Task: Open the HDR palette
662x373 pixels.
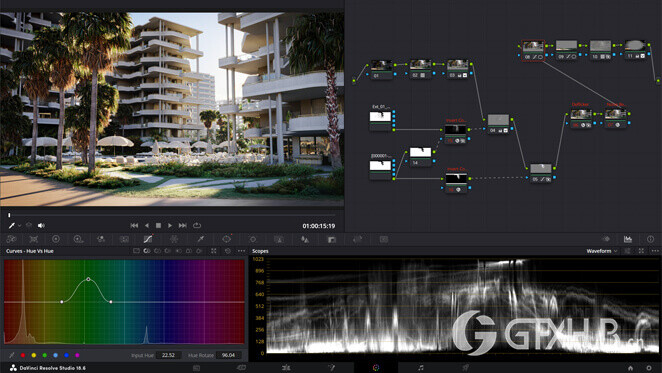Action: pos(79,239)
